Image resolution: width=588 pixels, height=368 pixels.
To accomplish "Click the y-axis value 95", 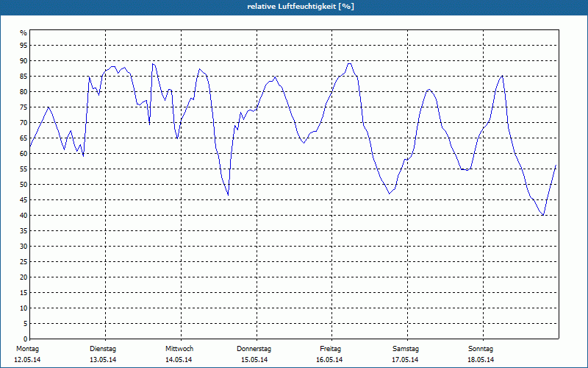I will tap(24, 46).
